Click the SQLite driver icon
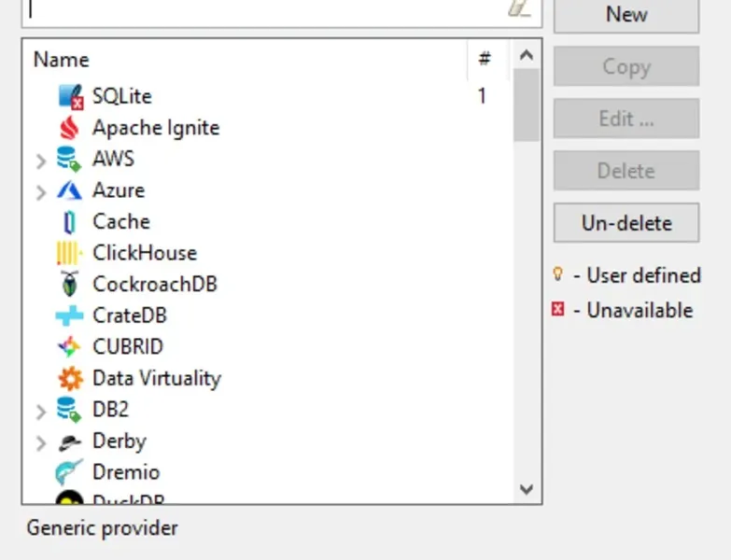 (70, 96)
